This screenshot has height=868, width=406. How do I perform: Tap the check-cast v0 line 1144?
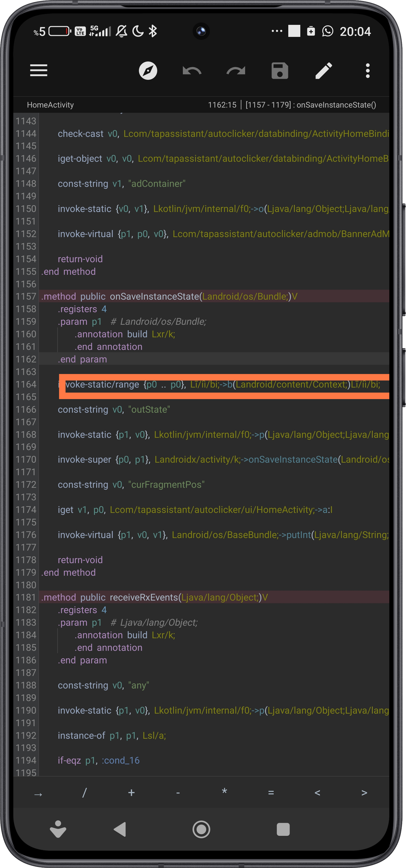(223, 134)
